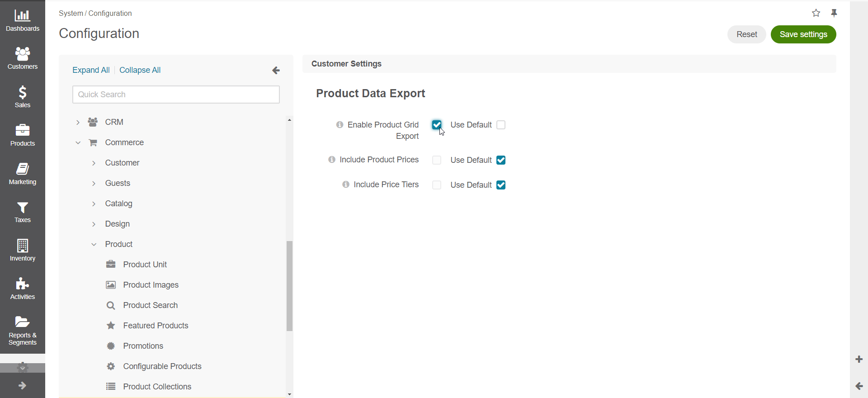Select Product Images in the tree

coord(151,285)
